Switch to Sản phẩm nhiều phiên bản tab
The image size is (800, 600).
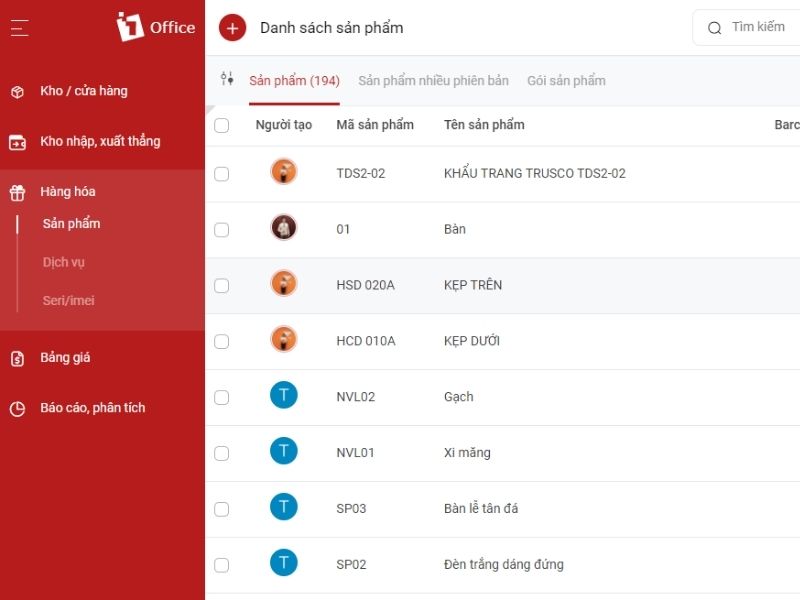pyautogui.click(x=433, y=81)
